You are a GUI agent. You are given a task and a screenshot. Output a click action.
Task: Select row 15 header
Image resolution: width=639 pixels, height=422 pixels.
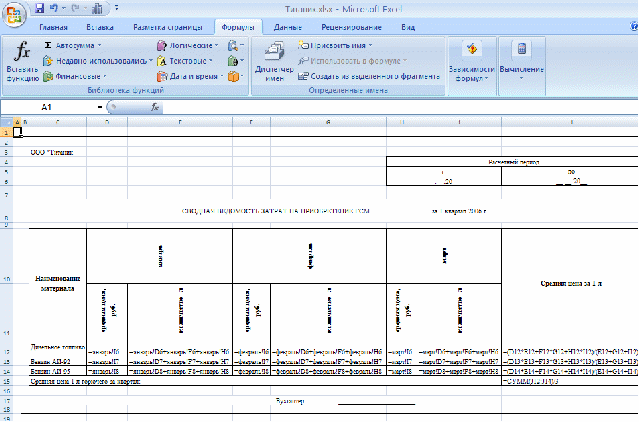pyautogui.click(x=6, y=381)
